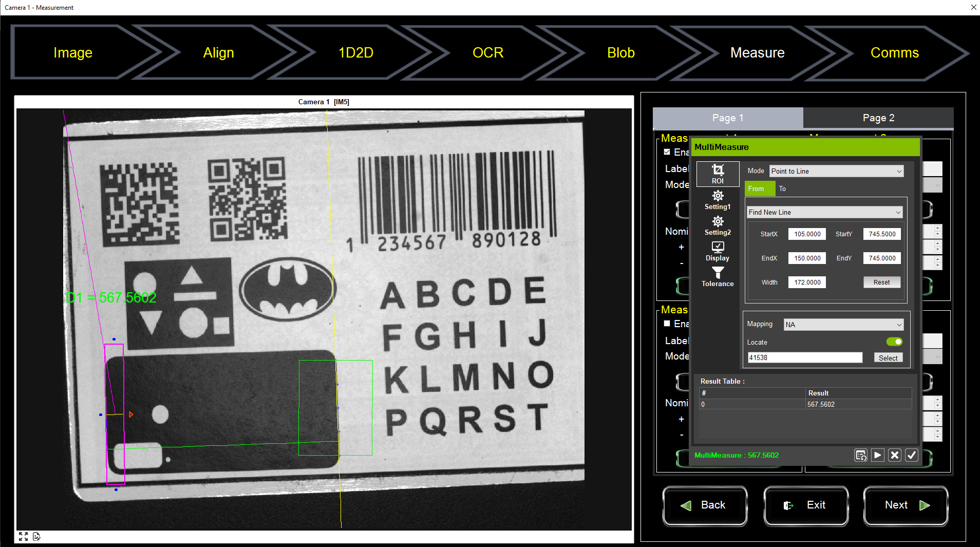Uncheck the first measurement Enable checkbox
Screen dimensions: 980x547
pyautogui.click(x=667, y=152)
